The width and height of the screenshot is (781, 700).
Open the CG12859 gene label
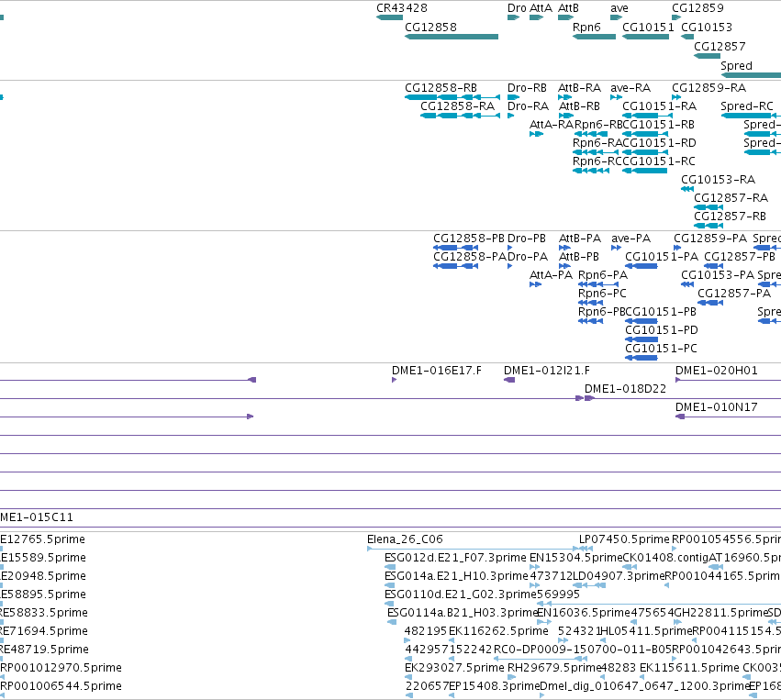coord(697,8)
